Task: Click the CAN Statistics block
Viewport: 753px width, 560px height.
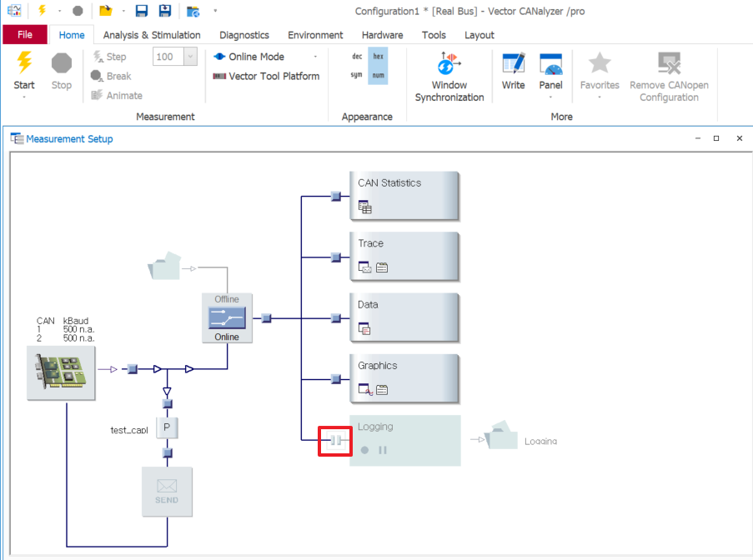Action: point(404,196)
